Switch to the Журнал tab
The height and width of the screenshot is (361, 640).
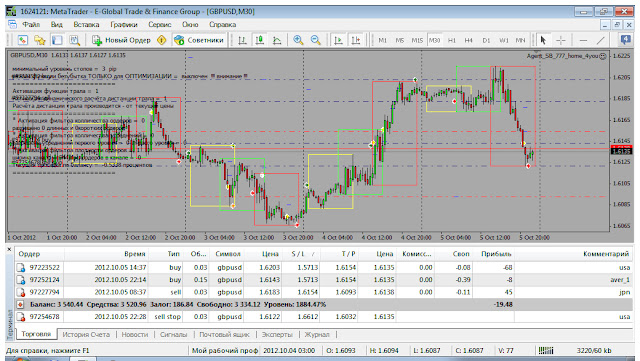pyautogui.click(x=317, y=334)
